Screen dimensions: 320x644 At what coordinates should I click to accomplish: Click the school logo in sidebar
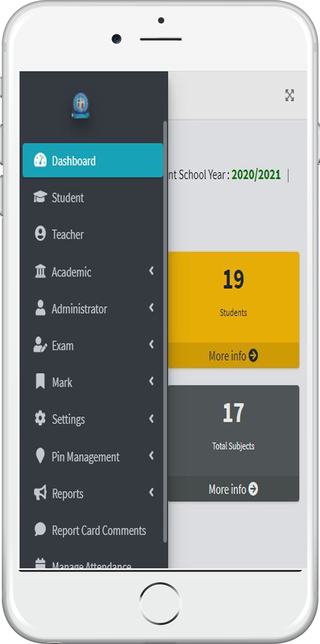pyautogui.click(x=81, y=106)
